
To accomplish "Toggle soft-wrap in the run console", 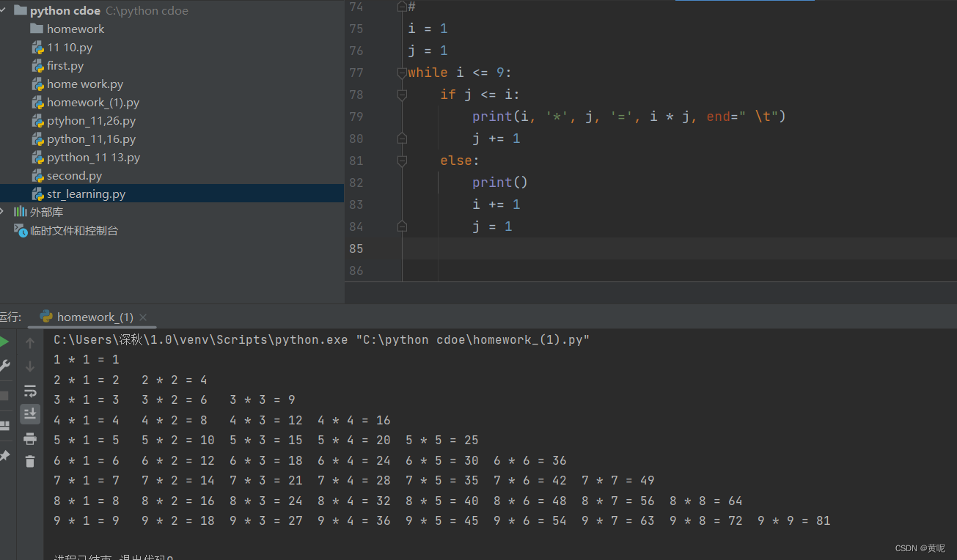I will point(30,391).
